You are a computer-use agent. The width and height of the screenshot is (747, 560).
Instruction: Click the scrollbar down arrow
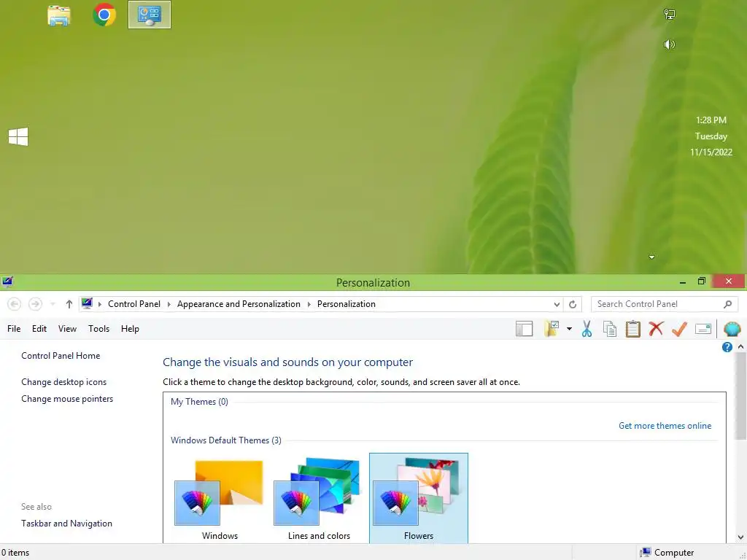tap(741, 537)
